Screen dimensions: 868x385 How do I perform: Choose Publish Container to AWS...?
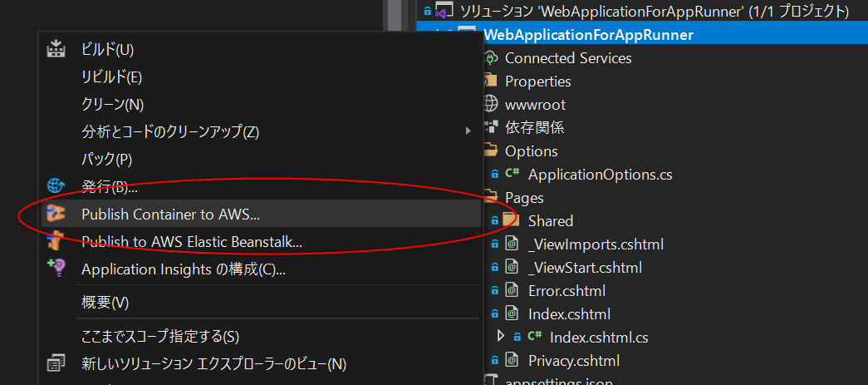261,214
